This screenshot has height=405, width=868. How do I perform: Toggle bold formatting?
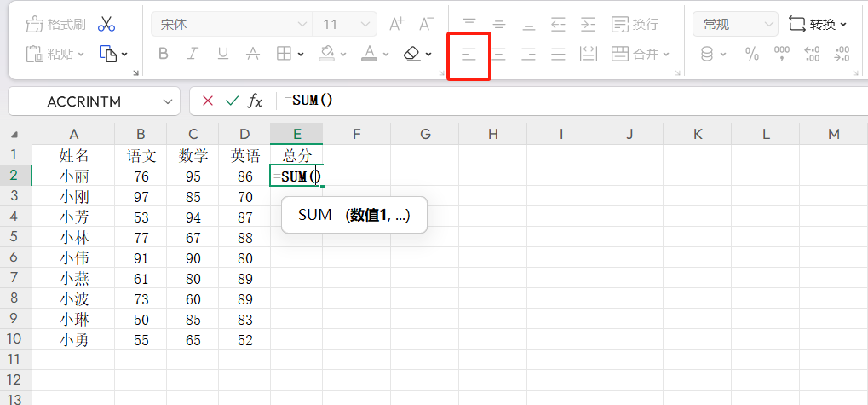164,55
